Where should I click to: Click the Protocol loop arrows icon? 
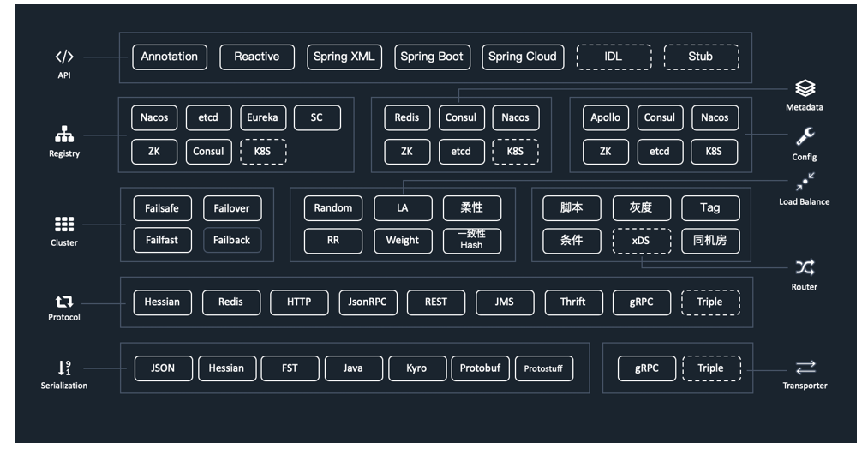click(64, 302)
